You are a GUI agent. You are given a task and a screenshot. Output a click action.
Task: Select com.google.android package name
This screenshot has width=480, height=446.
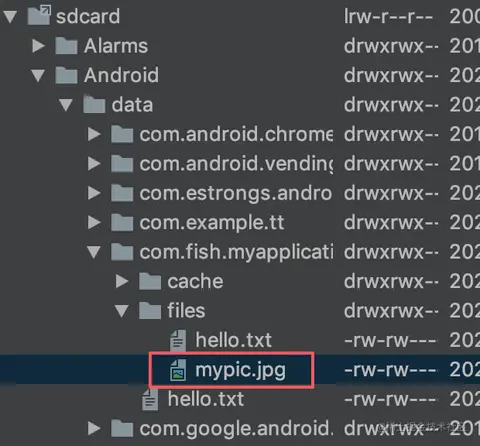pos(236,428)
